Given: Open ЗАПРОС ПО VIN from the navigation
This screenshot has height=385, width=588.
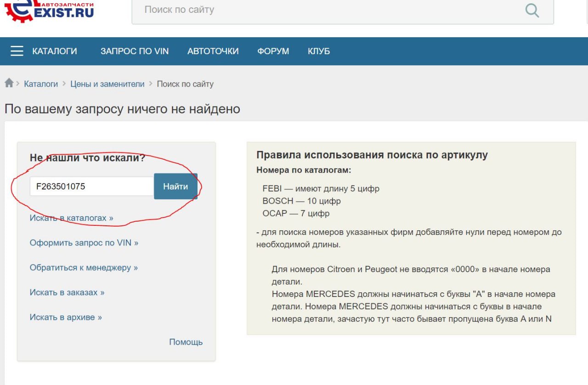Looking at the screenshot, I should coord(135,51).
